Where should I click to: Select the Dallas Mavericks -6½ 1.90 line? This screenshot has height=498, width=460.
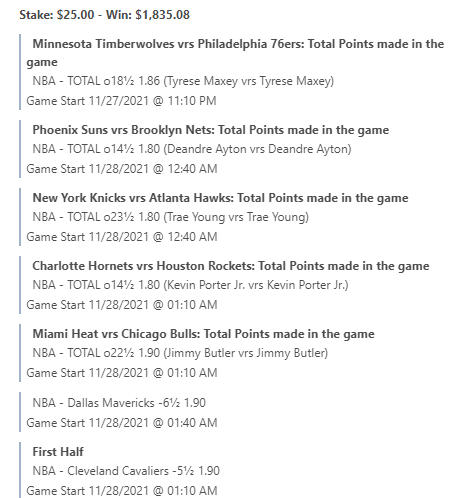click(119, 403)
